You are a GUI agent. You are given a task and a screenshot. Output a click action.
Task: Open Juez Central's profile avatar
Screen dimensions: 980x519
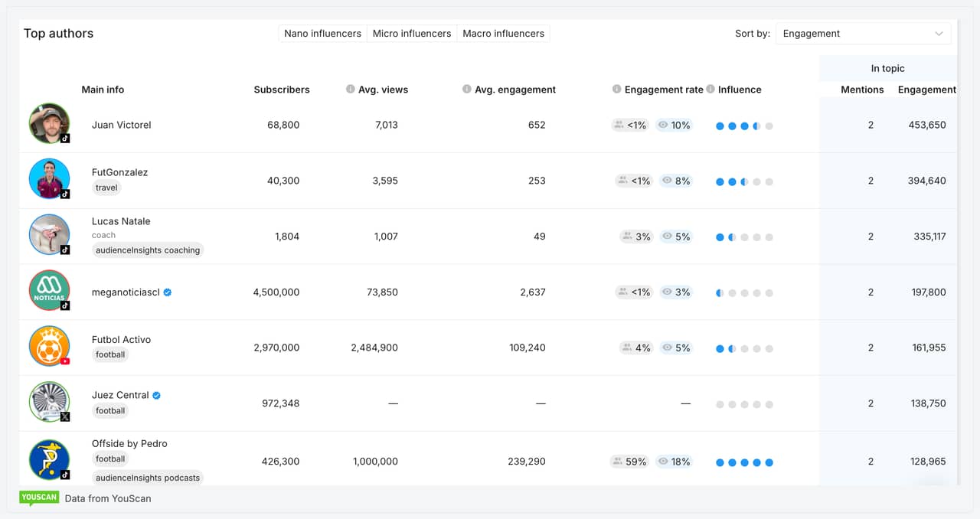50,402
